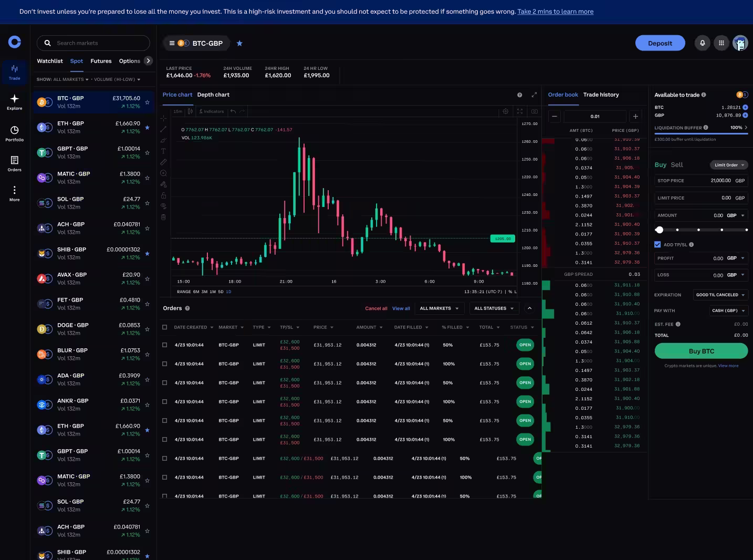Click the Coinbase logo

(x=15, y=42)
